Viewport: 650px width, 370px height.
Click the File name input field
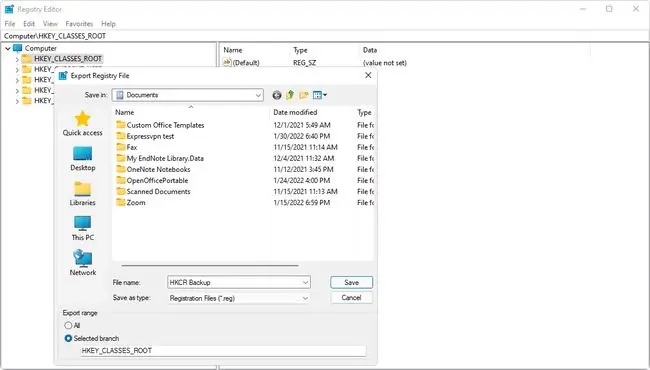(x=239, y=283)
